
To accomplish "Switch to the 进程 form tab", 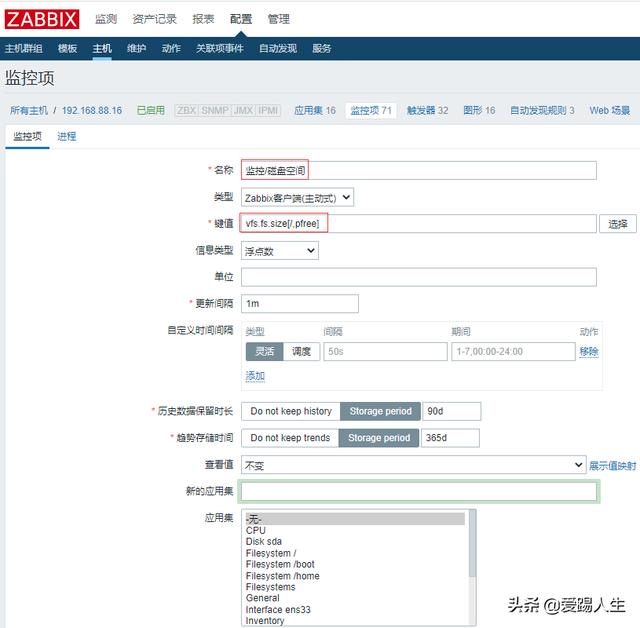I will (x=67, y=136).
